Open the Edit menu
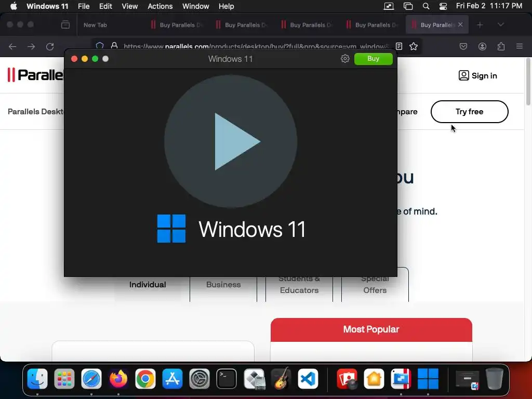 click(105, 6)
